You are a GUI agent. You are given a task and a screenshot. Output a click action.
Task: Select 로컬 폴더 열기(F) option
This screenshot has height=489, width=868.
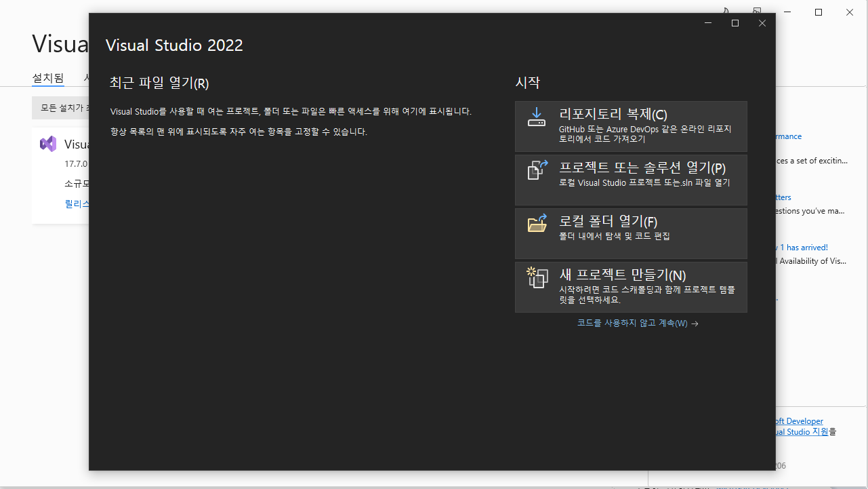pos(631,233)
